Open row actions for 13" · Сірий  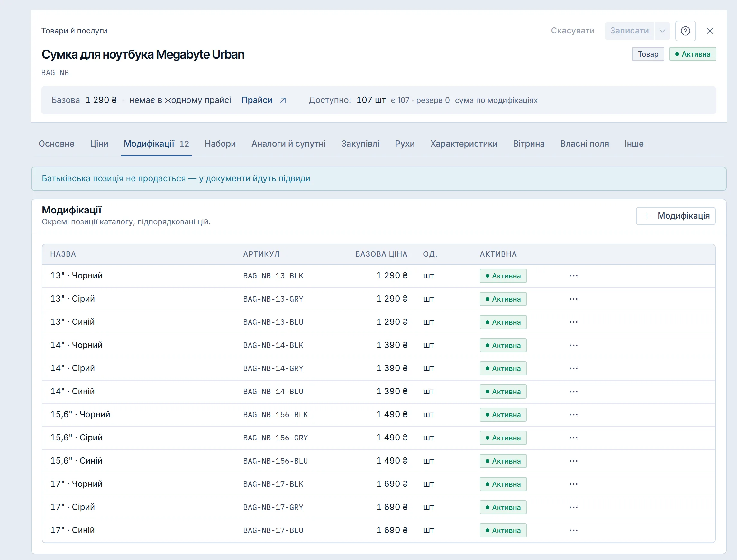coord(573,299)
